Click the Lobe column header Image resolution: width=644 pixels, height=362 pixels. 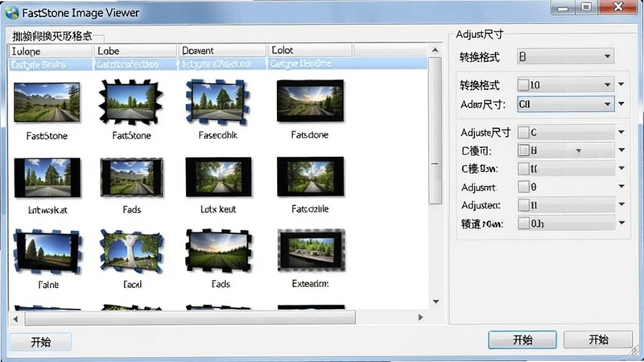[x=135, y=51]
